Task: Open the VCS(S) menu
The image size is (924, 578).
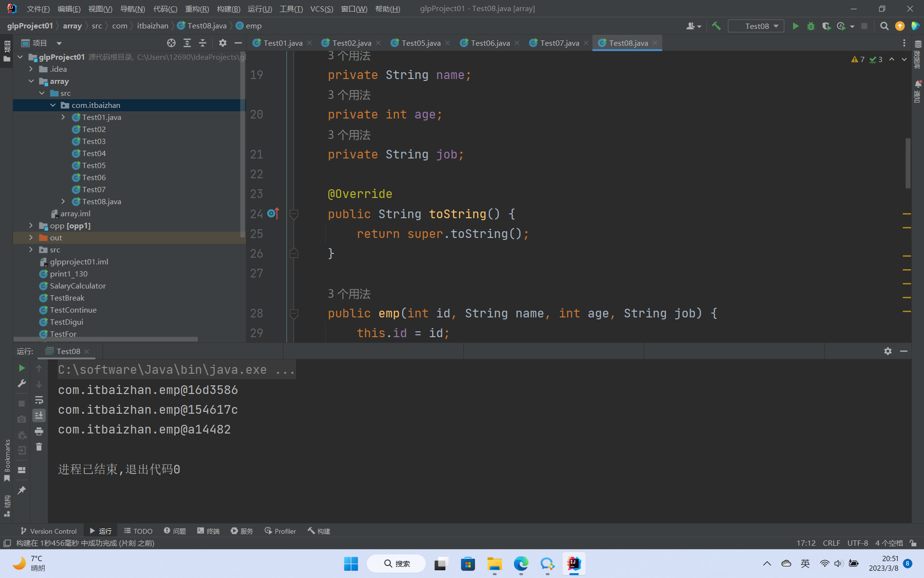Action: tap(321, 9)
